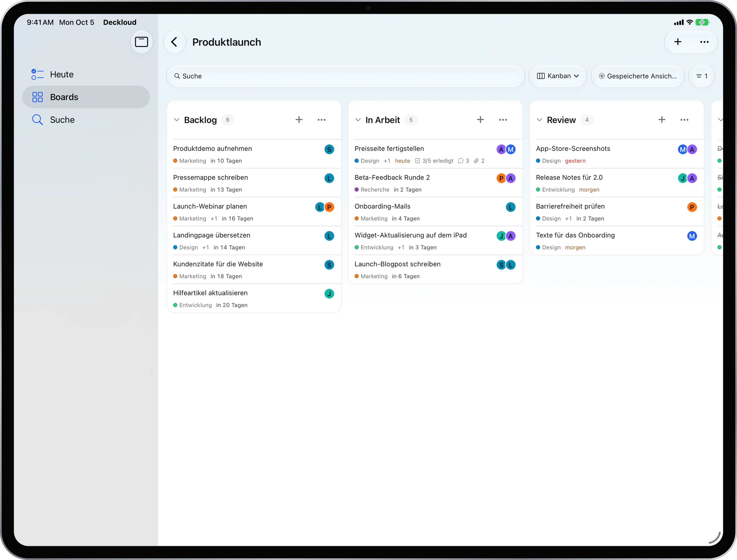Click the J avatar on Hilfeartikel aktualisieren
737x560 pixels.
329,294
